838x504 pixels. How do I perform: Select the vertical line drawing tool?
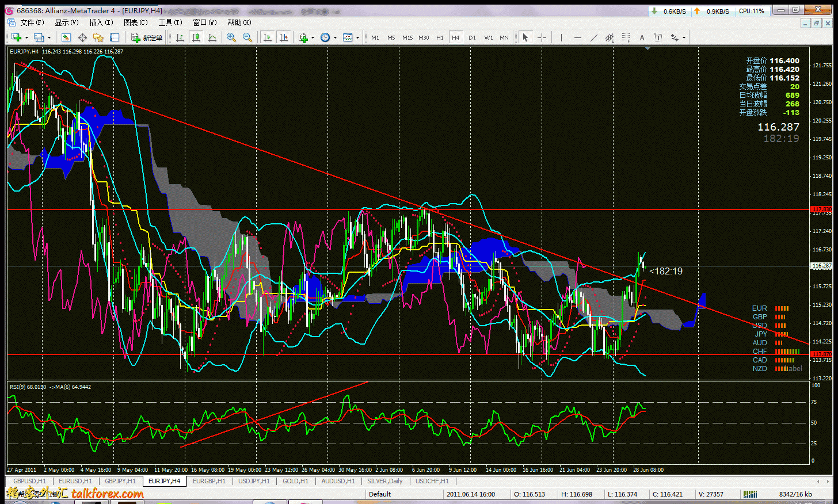[561, 37]
